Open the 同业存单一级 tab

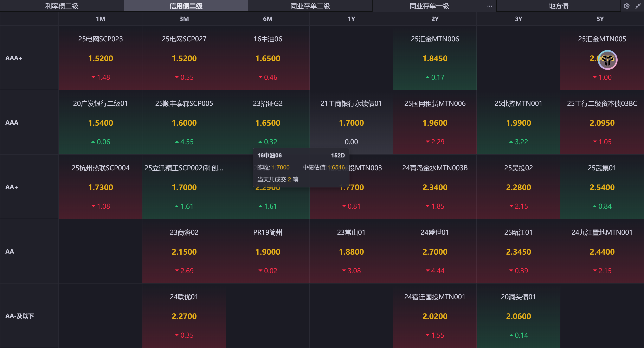(x=429, y=6)
